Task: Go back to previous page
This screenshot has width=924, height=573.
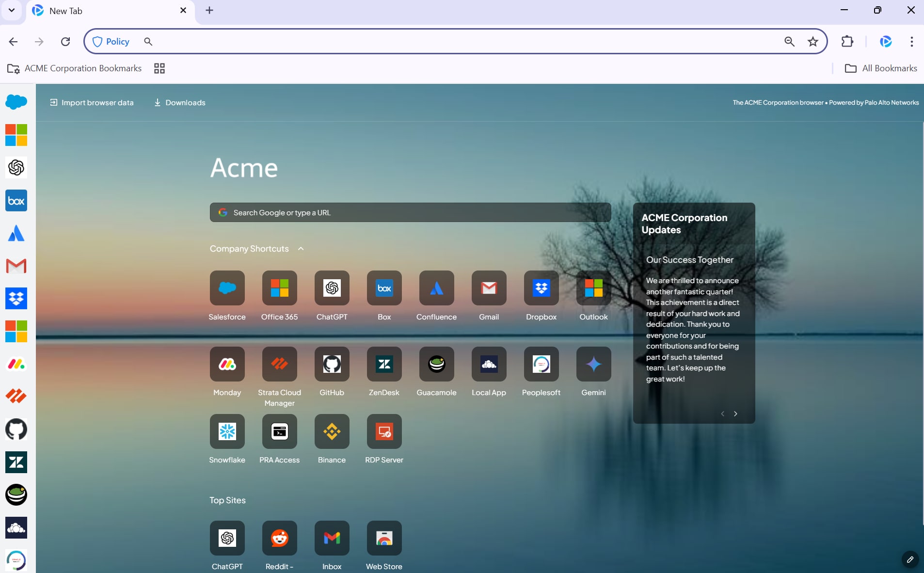Action: click(x=13, y=42)
